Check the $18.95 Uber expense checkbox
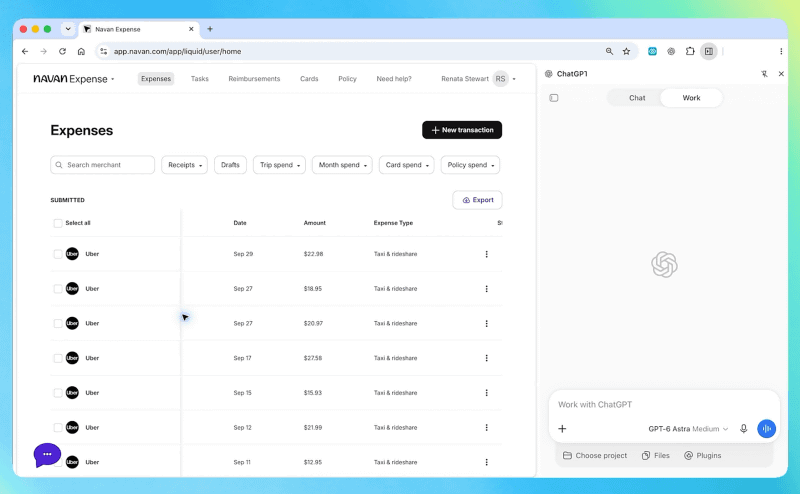This screenshot has height=494, width=800. coord(58,289)
